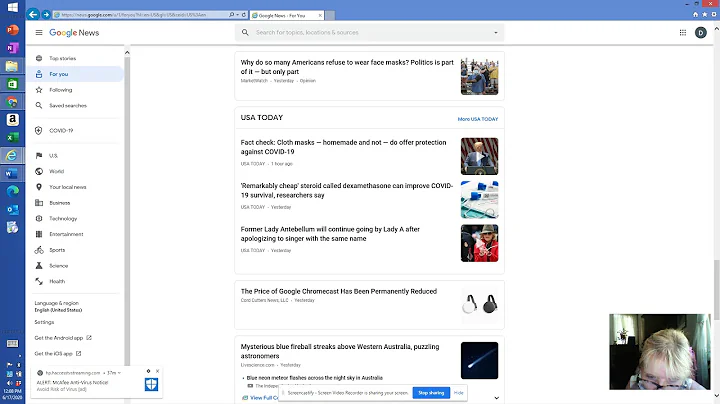The width and height of the screenshot is (720, 404).
Task: Open Google Chrome from the taskbar
Action: [12, 101]
